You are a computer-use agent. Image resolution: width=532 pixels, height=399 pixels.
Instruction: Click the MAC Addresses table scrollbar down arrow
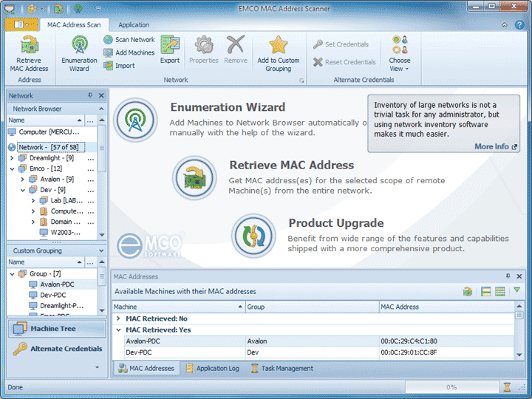tap(519, 355)
